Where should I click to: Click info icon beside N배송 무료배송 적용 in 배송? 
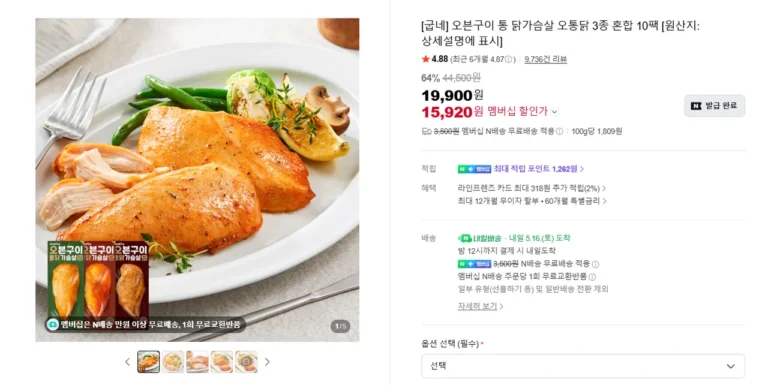(595, 264)
